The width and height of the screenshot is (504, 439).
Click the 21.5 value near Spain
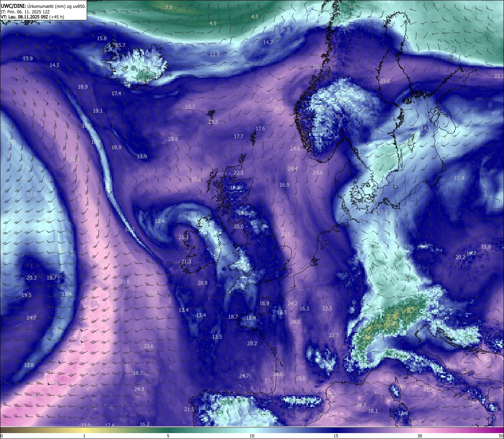coord(189,409)
